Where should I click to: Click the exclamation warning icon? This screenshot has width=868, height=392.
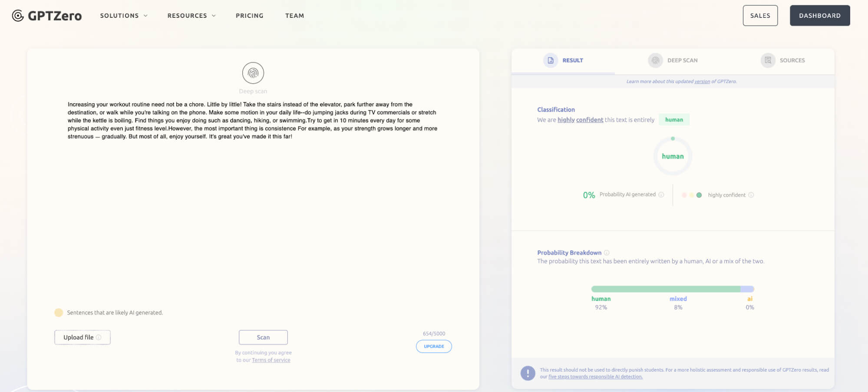pyautogui.click(x=528, y=373)
